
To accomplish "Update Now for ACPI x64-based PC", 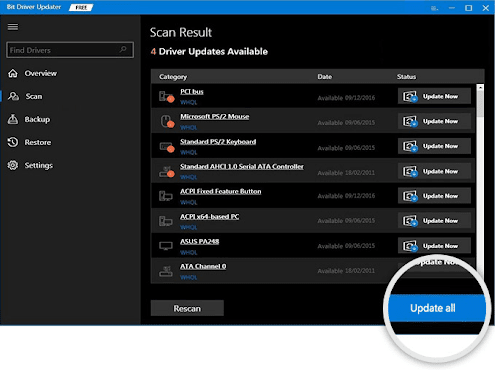I will [434, 221].
